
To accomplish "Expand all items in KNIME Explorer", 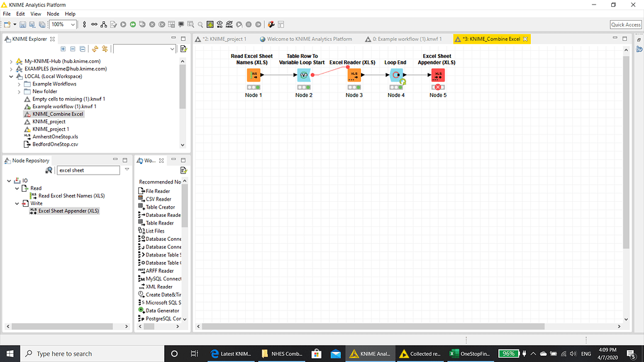I will coord(64,48).
